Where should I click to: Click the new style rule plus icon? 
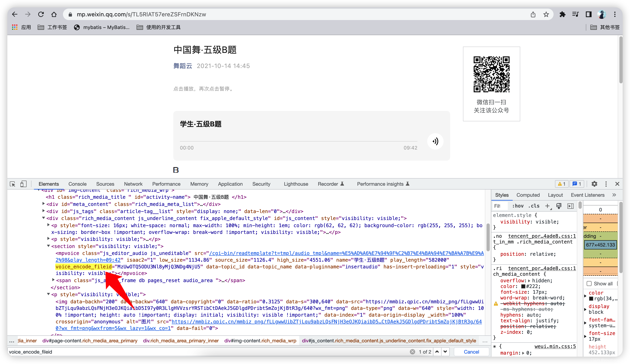547,206
